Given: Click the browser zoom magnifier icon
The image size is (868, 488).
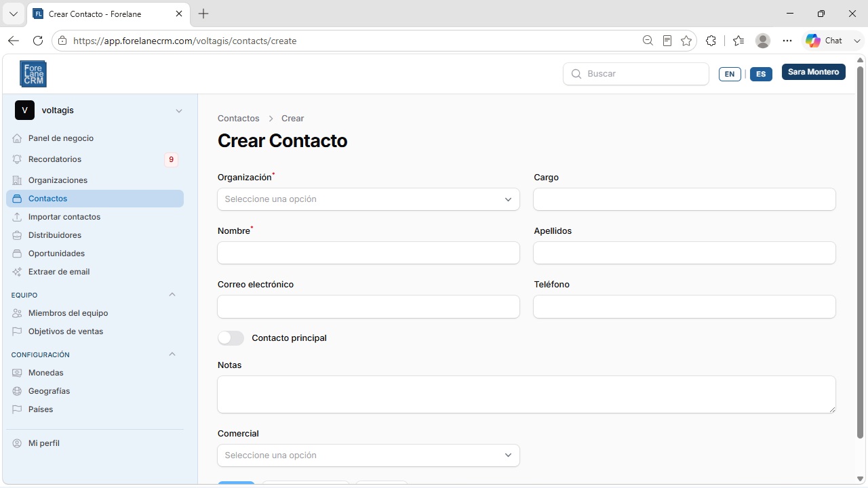Looking at the screenshot, I should pyautogui.click(x=648, y=41).
